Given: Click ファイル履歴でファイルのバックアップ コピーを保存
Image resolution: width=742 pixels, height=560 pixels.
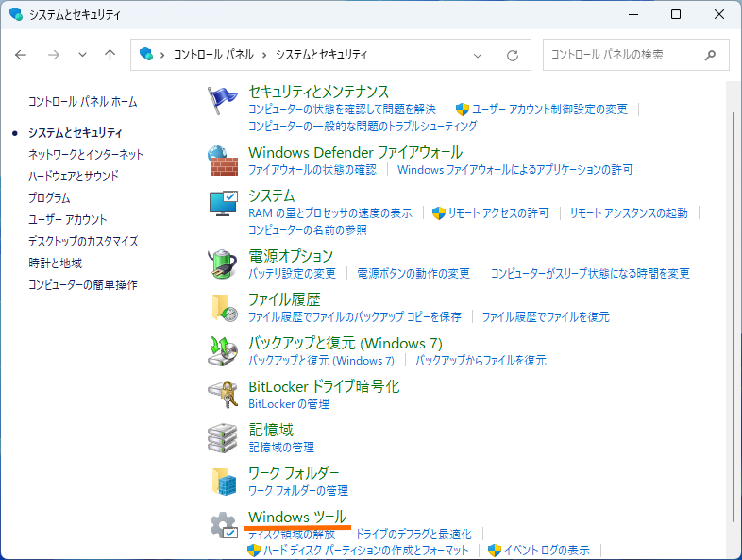Looking at the screenshot, I should point(355,316).
